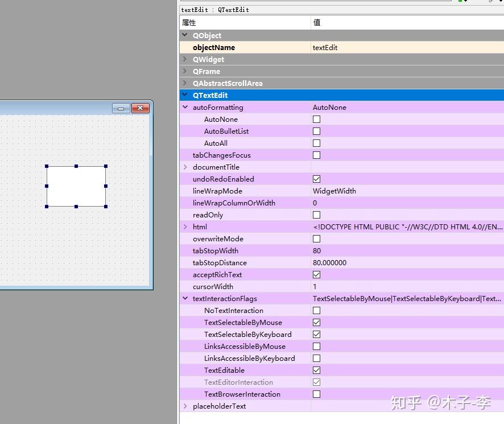Edit the html DOCTYPE value
The image size is (504, 424).
[407, 227]
